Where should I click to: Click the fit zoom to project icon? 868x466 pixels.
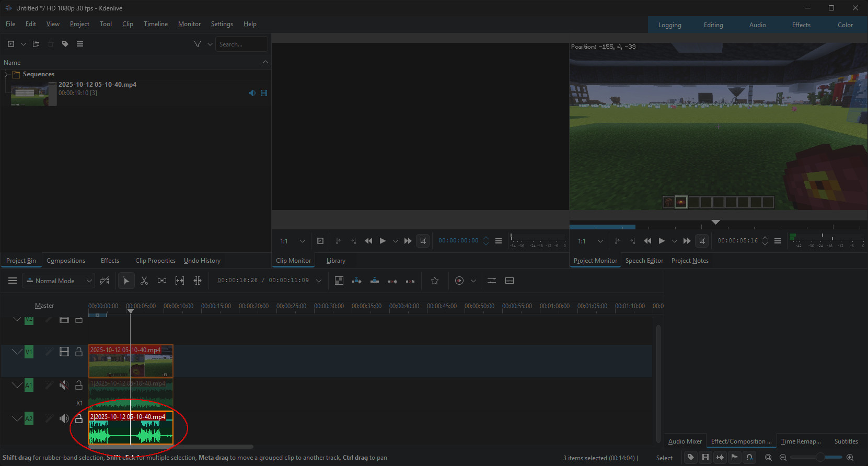pyautogui.click(x=768, y=458)
